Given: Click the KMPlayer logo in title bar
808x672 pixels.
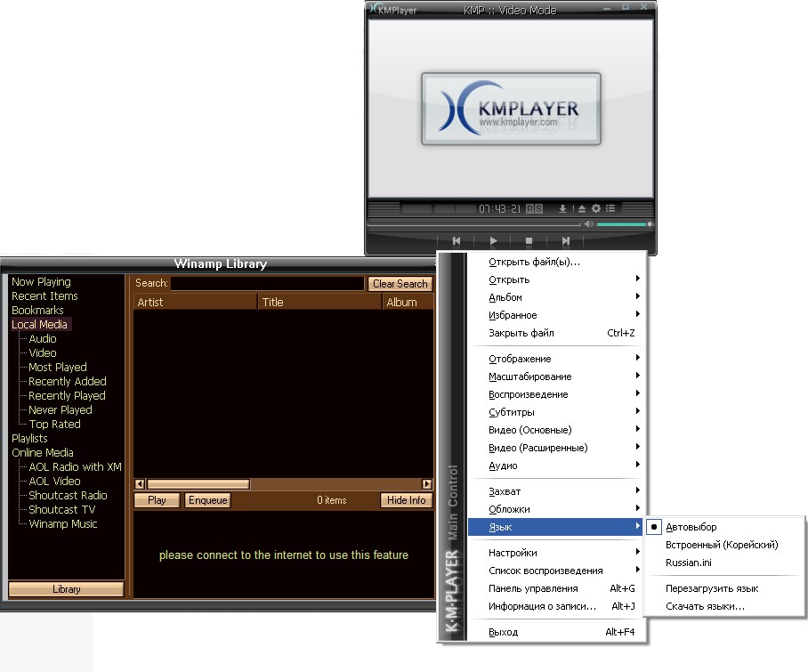Looking at the screenshot, I should point(393,9).
